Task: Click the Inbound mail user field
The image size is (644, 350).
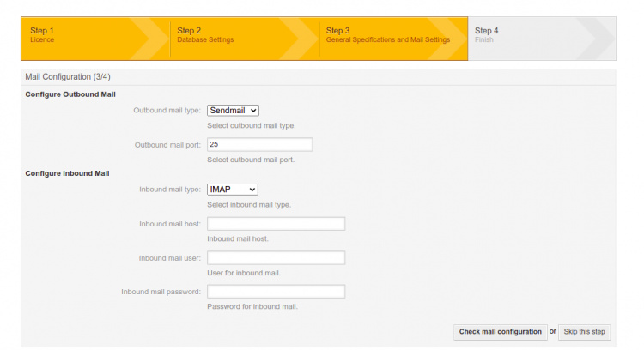Action: [276, 257]
